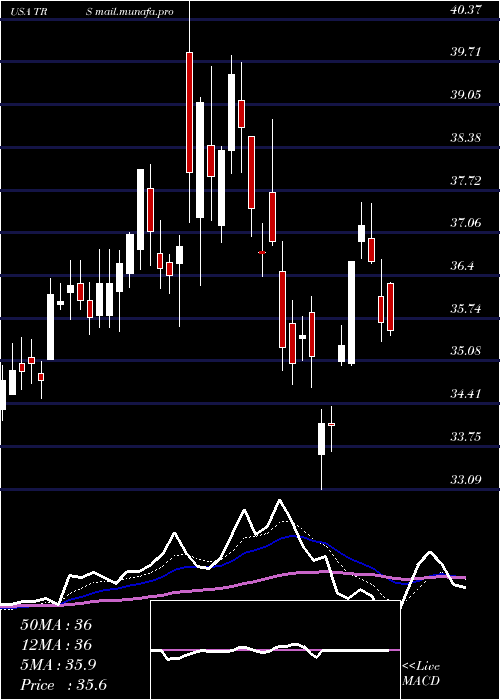The height and width of the screenshot is (700, 500).
Task: Click the 37.06 price axis label
Action: [466, 223]
